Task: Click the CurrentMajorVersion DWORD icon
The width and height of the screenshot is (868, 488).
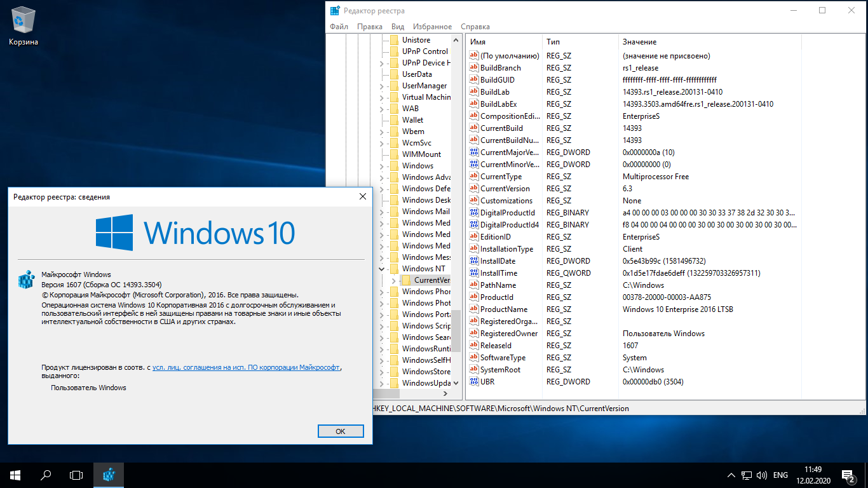Action: [x=473, y=152]
